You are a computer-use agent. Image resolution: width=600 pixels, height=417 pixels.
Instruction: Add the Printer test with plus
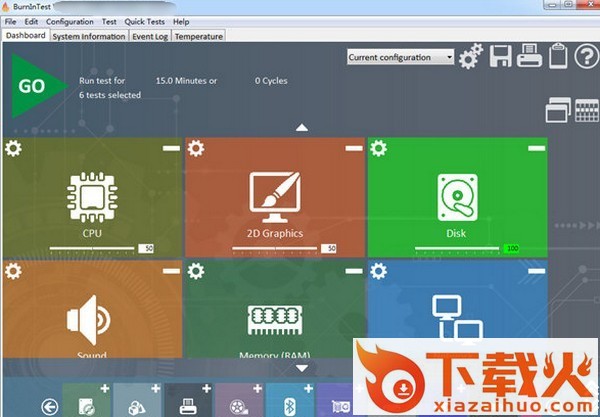point(207,389)
